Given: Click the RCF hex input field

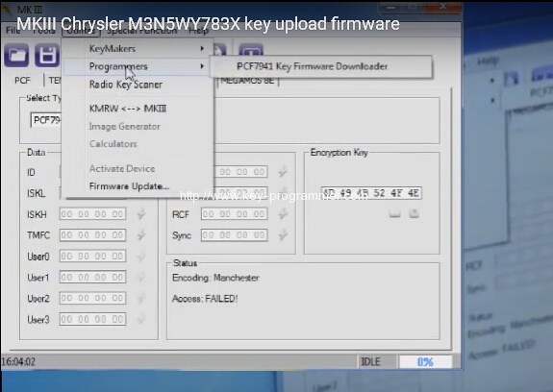Looking at the screenshot, I should click(234, 214).
